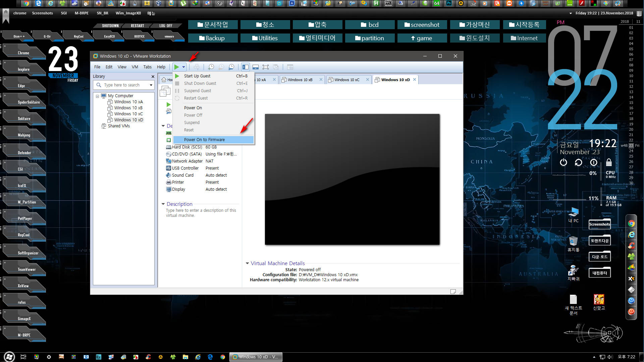The image size is (644, 362).
Task: Click the green Power On play button
Action: point(176,67)
